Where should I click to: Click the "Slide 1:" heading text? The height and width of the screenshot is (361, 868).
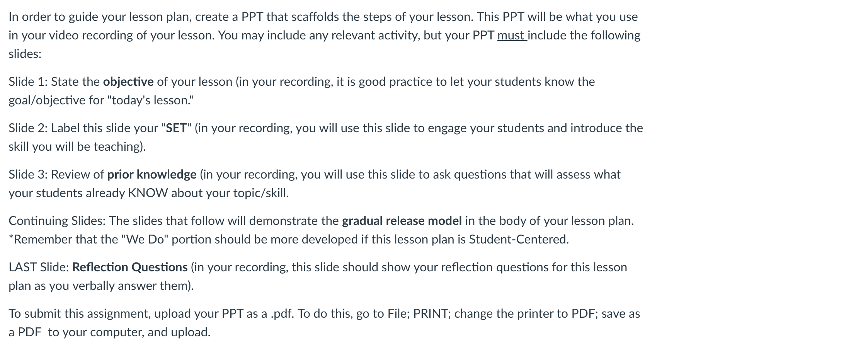(28, 82)
